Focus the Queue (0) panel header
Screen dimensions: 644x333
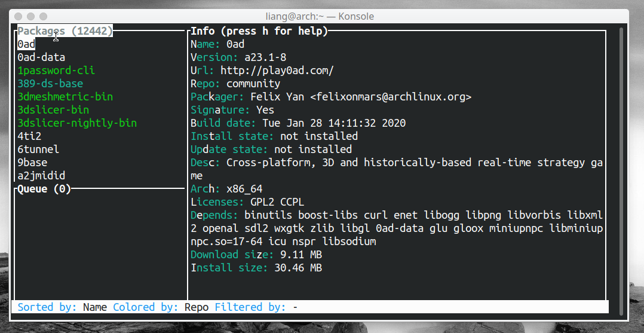[44, 189]
